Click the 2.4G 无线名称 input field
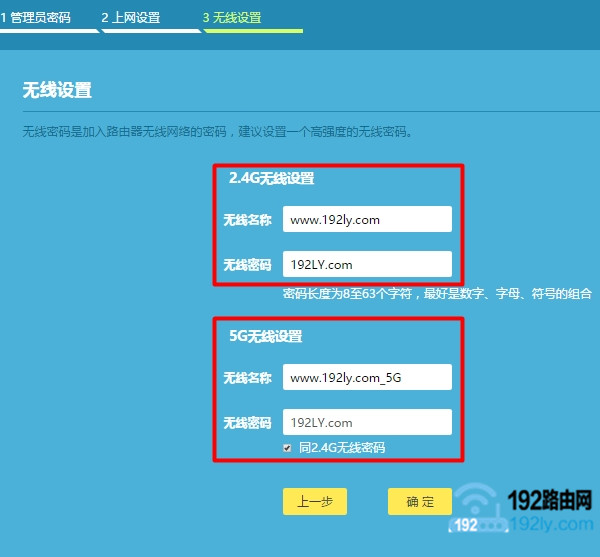The width and height of the screenshot is (600, 557). [367, 219]
